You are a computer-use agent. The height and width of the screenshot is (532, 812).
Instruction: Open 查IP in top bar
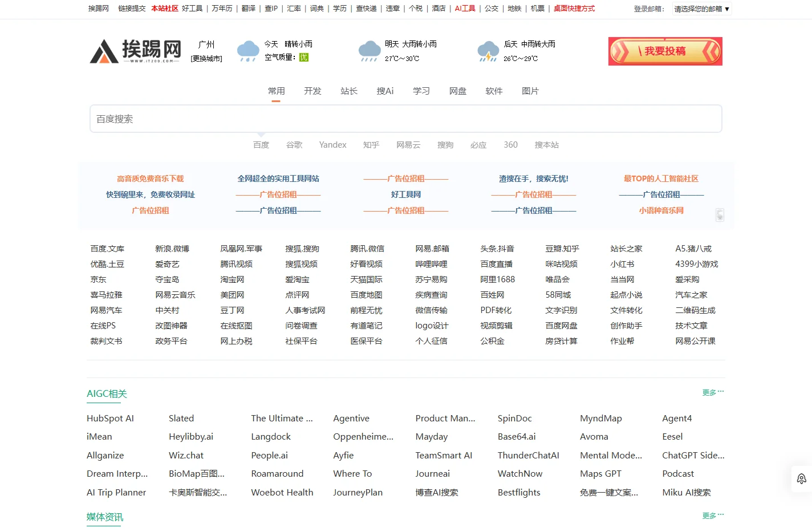tap(271, 9)
